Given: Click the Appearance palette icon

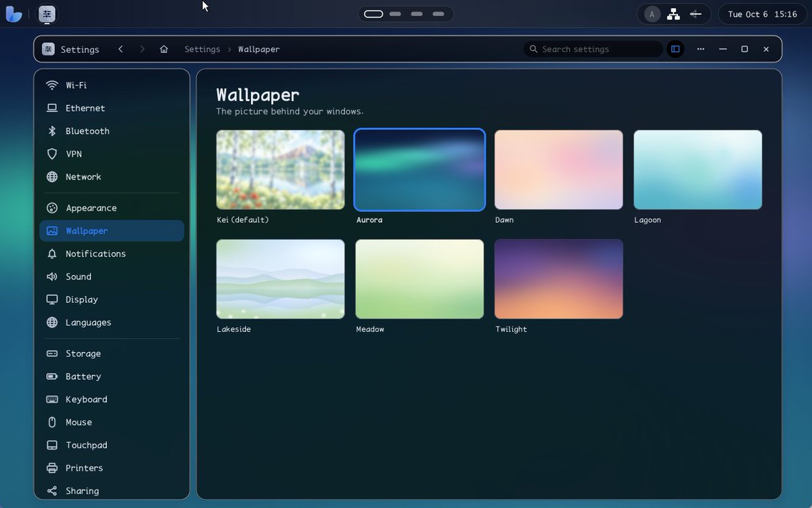Looking at the screenshot, I should coord(52,208).
